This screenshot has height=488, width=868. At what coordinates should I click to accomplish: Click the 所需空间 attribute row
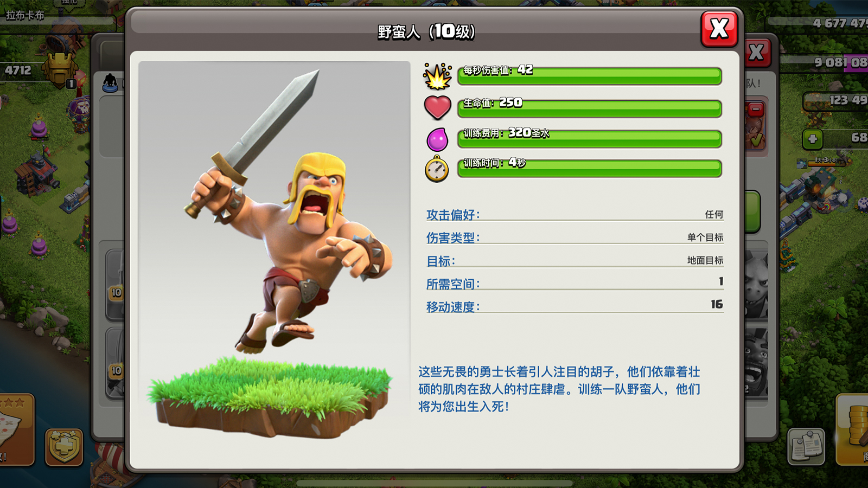point(575,283)
